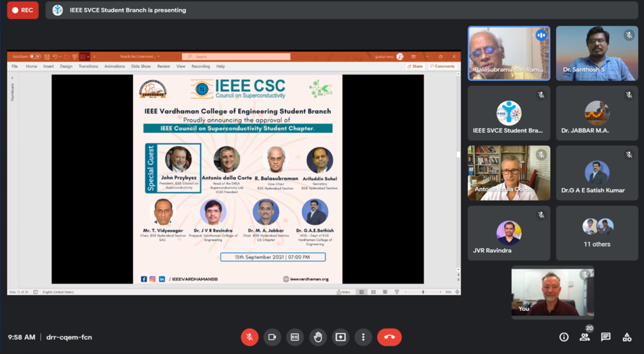Screen dimensions: 644x354
Task: Turn on closed captions (CC)
Action: (294, 337)
